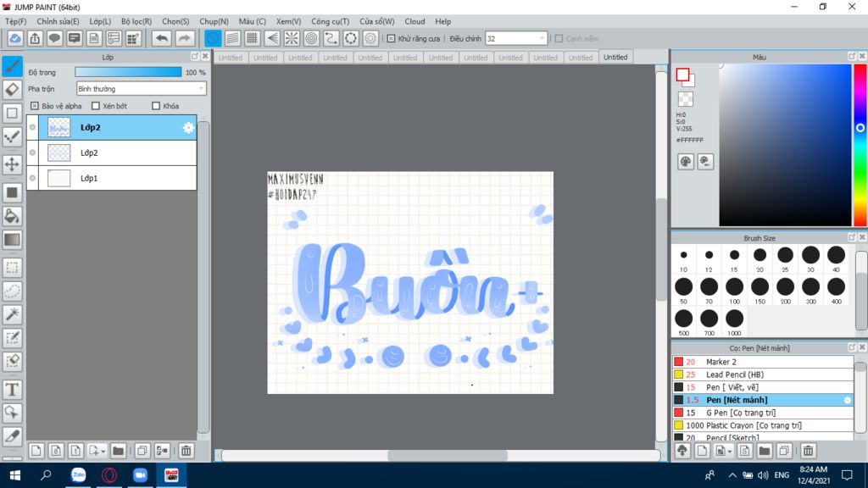Viewport: 868px width, 488px height.
Task: Select G Pen [Cọ trang trí] brush
Action: click(x=763, y=413)
